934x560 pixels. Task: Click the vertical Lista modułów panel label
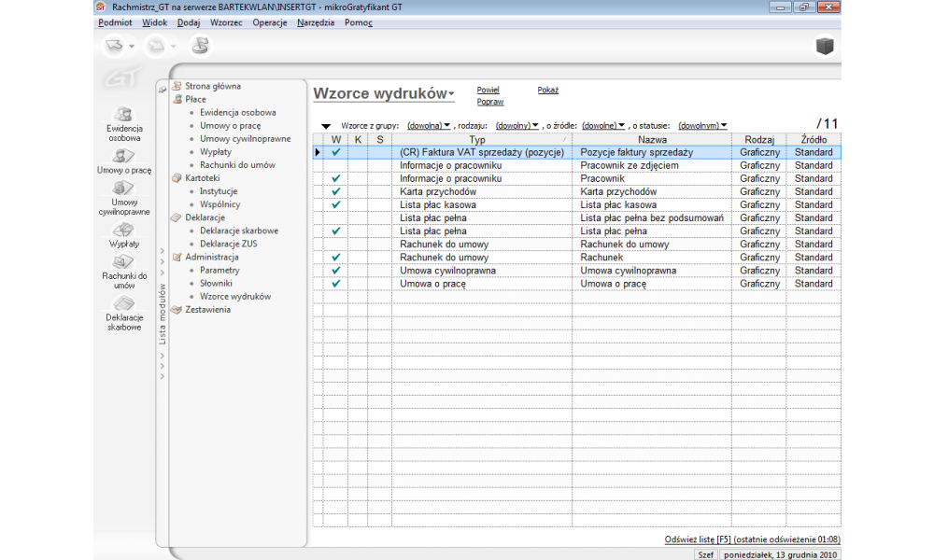[x=162, y=315]
